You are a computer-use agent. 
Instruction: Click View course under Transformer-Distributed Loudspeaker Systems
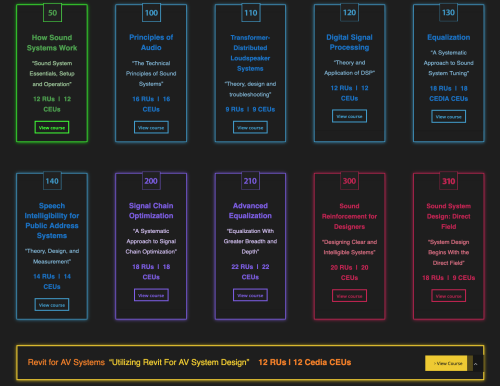[x=250, y=128]
